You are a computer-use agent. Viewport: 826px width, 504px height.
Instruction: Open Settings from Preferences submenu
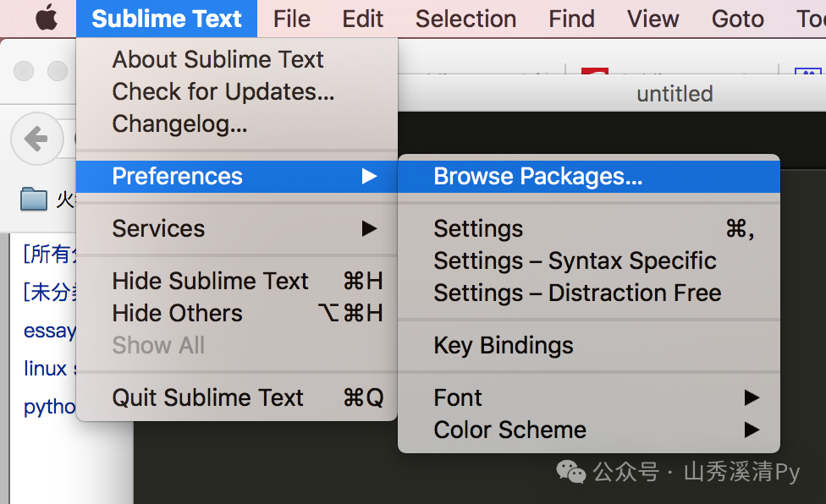589,229
